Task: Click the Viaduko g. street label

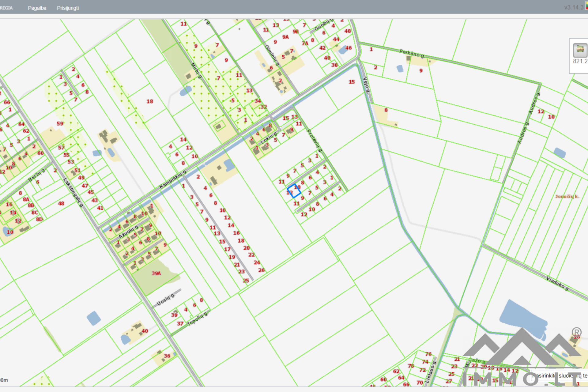Action: click(557, 283)
